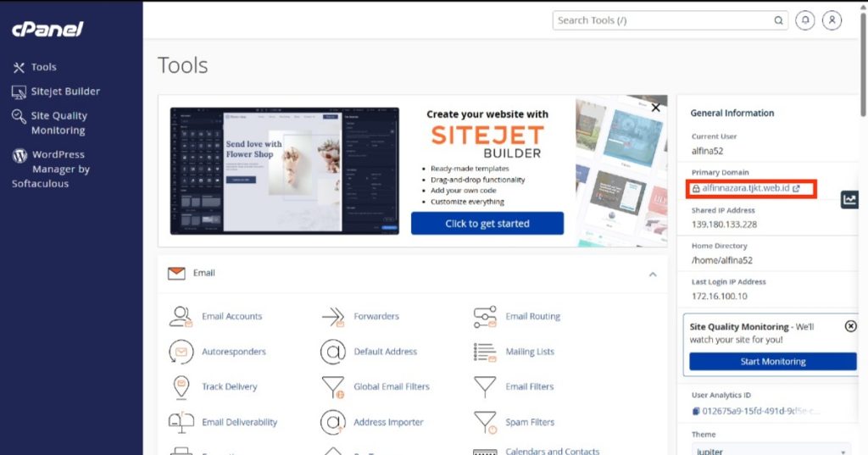The image size is (868, 455).
Task: Click the Search Tools input field
Action: (663, 20)
